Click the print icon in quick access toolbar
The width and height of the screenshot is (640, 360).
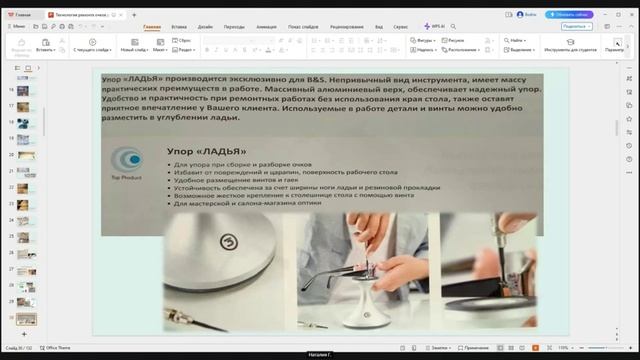coord(62,27)
